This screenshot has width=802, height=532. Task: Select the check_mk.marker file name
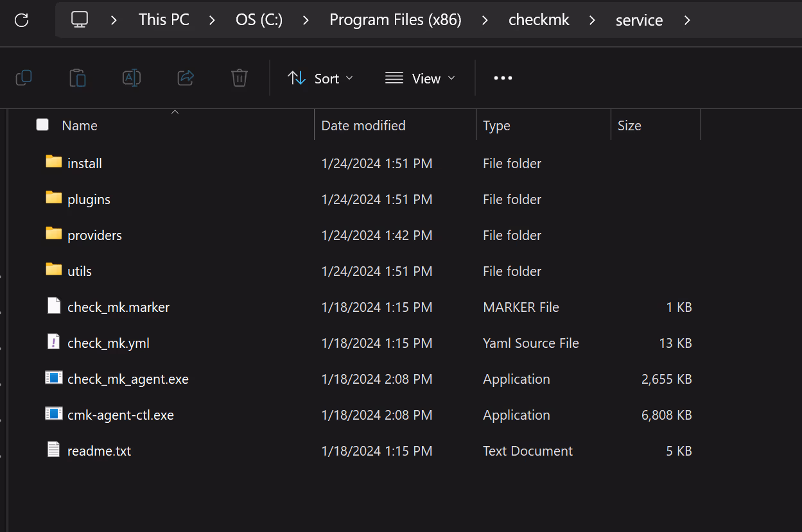tap(118, 307)
